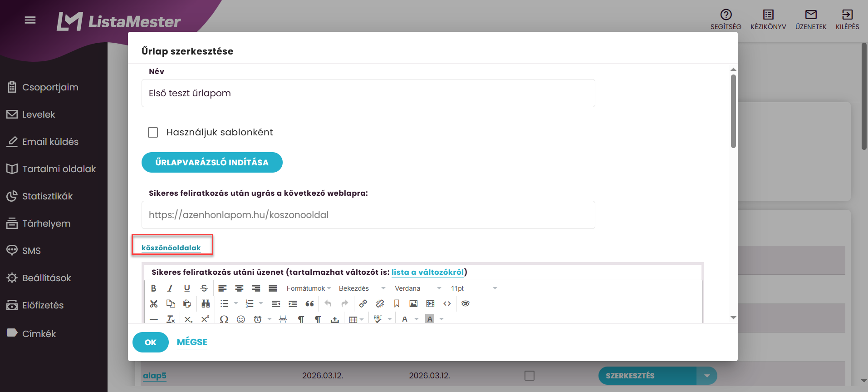Insert blockquote

[310, 304]
